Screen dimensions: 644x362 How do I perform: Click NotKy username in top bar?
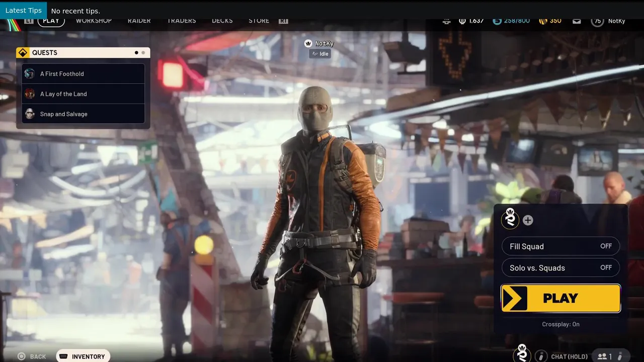616,21
